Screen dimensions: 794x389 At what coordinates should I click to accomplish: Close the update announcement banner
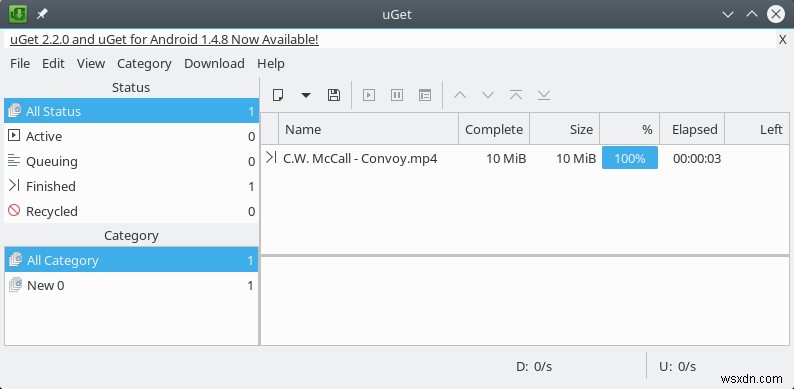(782, 40)
